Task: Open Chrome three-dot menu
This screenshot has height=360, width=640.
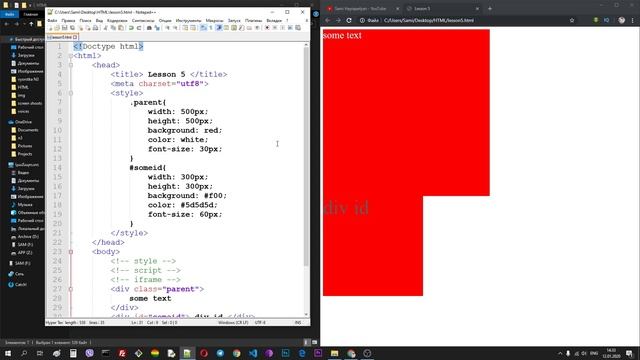Action: pos(633,20)
